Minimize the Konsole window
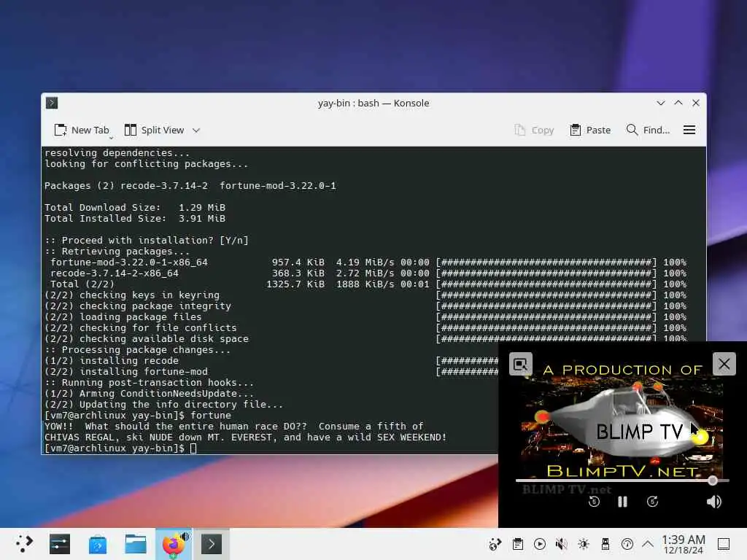747x560 pixels. click(660, 103)
